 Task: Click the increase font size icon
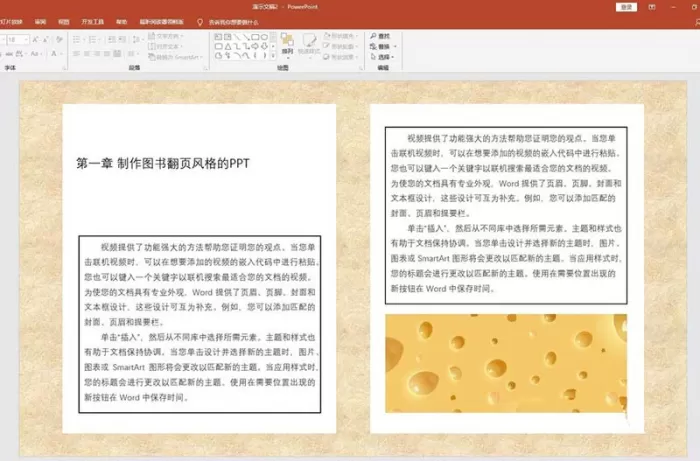35,40
